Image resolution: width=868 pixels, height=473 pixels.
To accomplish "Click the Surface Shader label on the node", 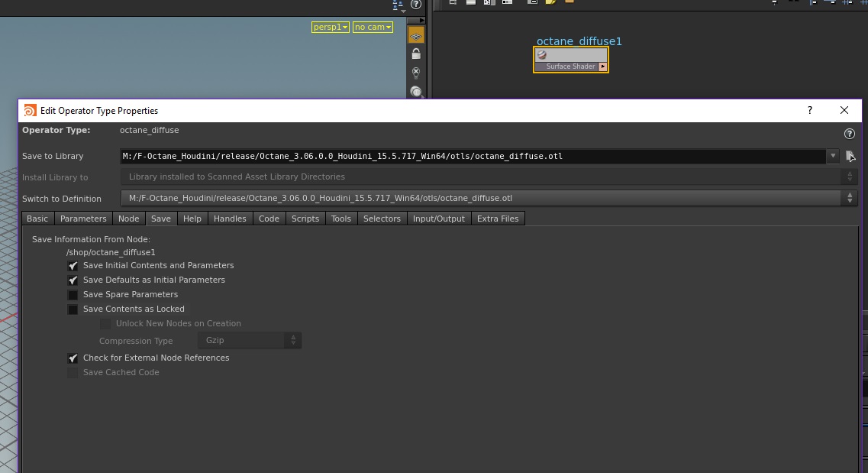I will (x=571, y=66).
